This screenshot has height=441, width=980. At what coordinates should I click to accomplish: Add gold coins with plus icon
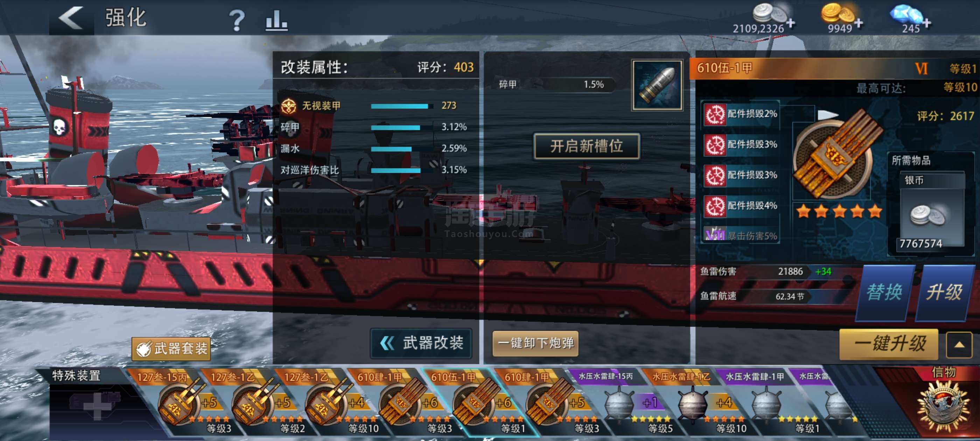[x=858, y=23]
